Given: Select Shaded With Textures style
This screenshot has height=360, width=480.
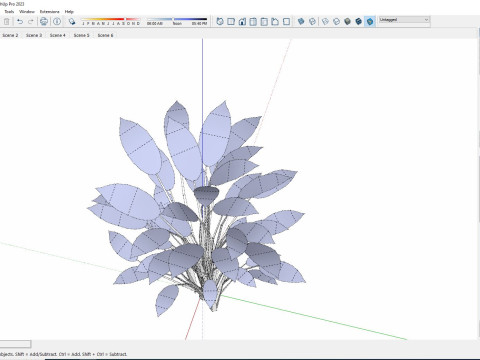Looking at the screenshot, I should click(x=359, y=22).
